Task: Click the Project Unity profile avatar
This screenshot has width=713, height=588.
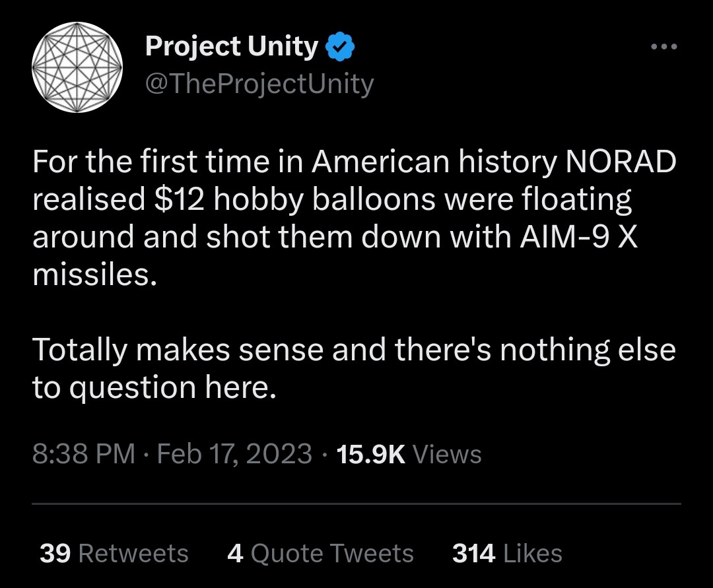Action: (x=77, y=67)
